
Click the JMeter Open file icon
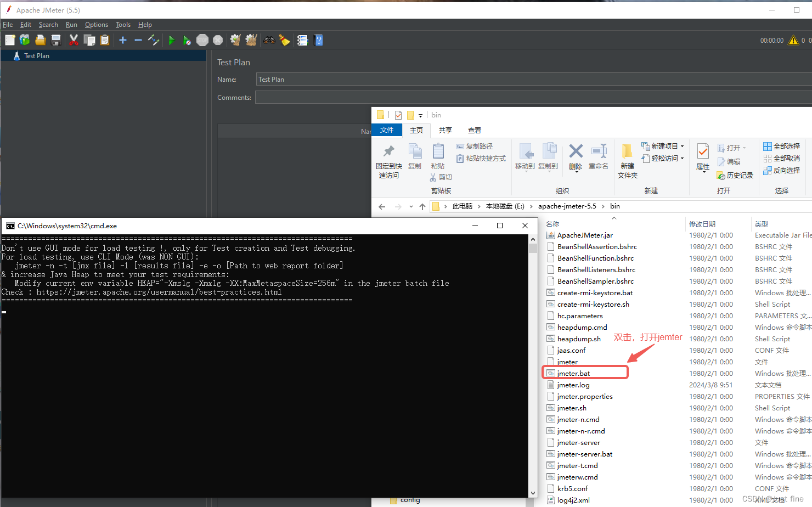[x=40, y=40]
